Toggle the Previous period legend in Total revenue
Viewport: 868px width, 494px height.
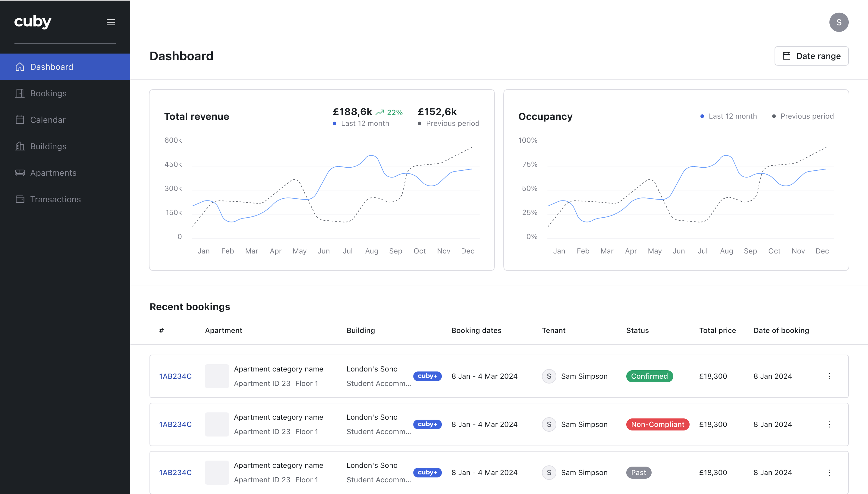click(452, 123)
